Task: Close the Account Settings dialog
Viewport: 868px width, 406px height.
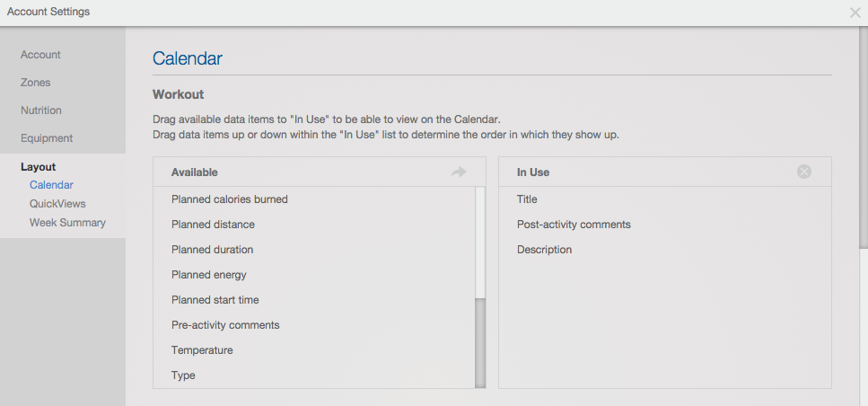Action: 855,13
